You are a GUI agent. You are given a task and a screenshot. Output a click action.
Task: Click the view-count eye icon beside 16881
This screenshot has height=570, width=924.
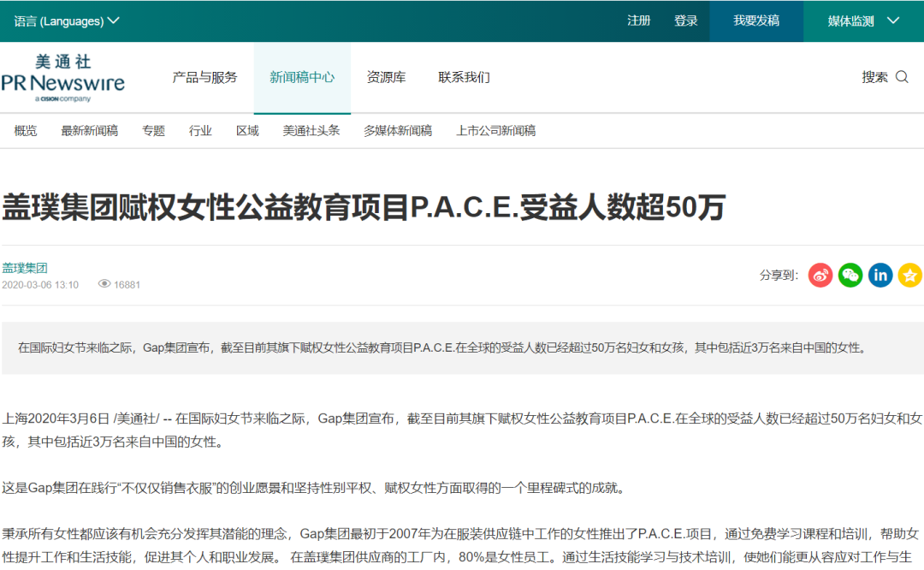104,283
